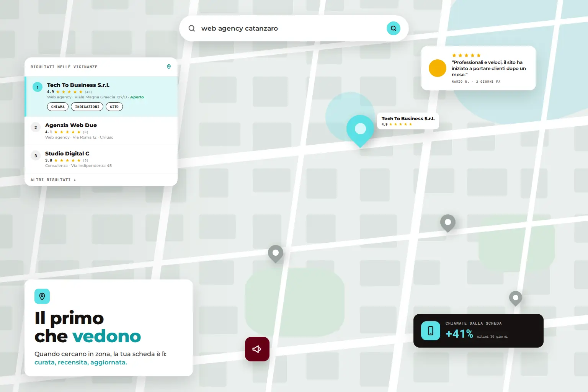Click the magnifier icon left of search text
Screen dimensions: 588x392
(x=192, y=28)
